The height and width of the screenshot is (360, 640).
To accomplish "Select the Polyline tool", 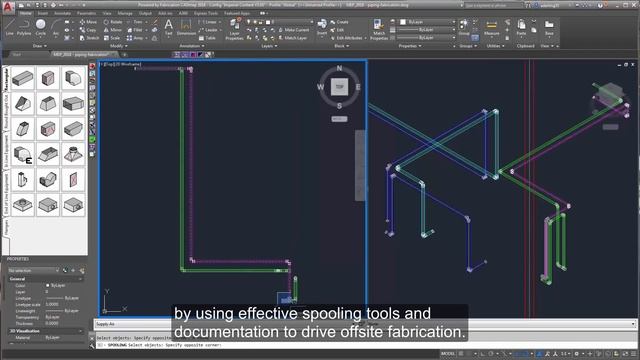I will [x=24, y=27].
